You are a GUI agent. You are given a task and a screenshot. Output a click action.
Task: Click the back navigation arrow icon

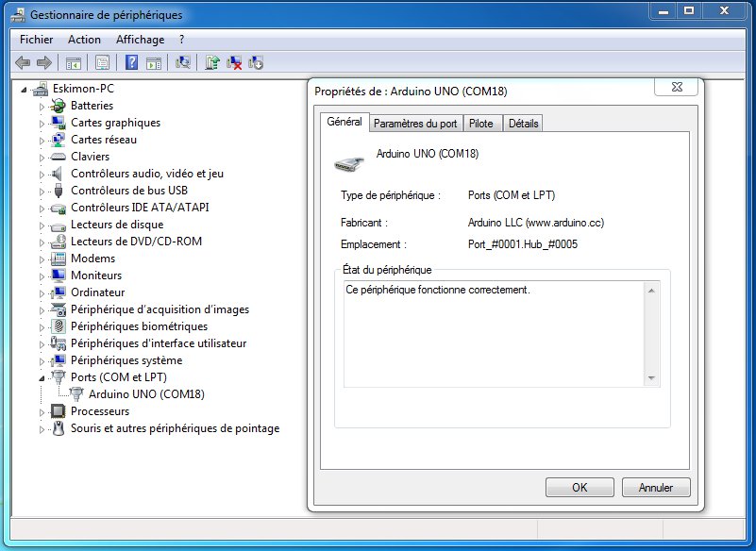tap(21, 62)
